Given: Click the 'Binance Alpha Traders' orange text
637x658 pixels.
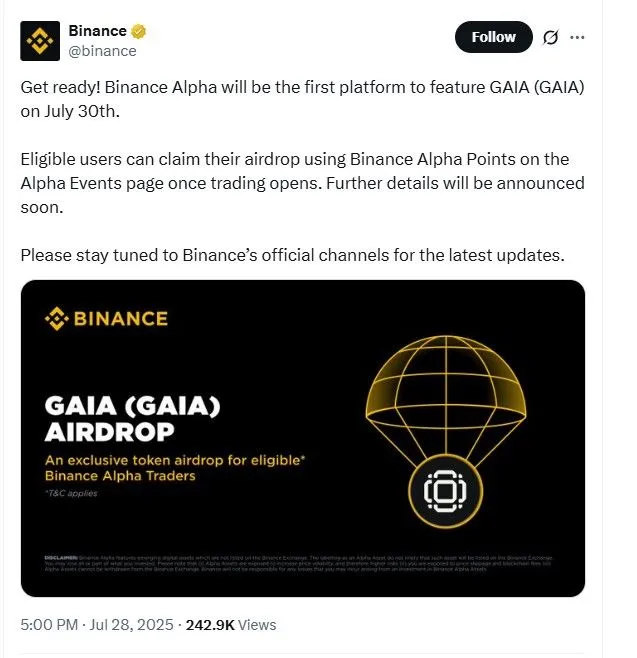Looking at the screenshot, I should coord(120,476).
